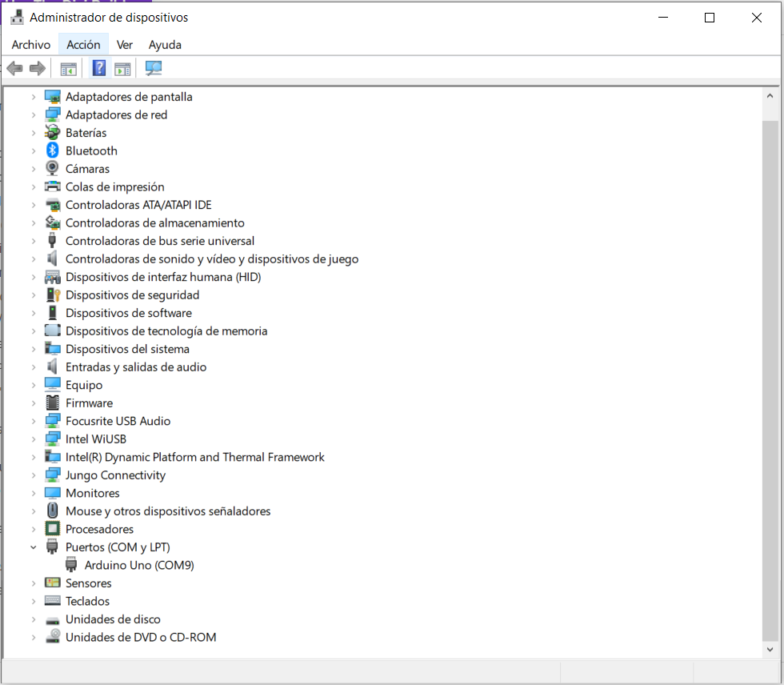The image size is (784, 685).
Task: Open the Ayuda menu
Action: point(165,45)
